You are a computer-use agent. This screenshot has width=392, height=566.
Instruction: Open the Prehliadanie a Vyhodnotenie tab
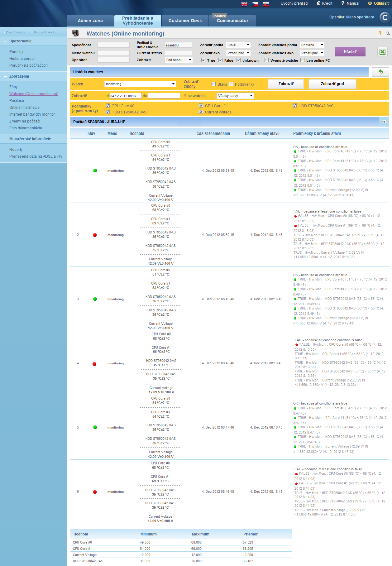pos(138,21)
